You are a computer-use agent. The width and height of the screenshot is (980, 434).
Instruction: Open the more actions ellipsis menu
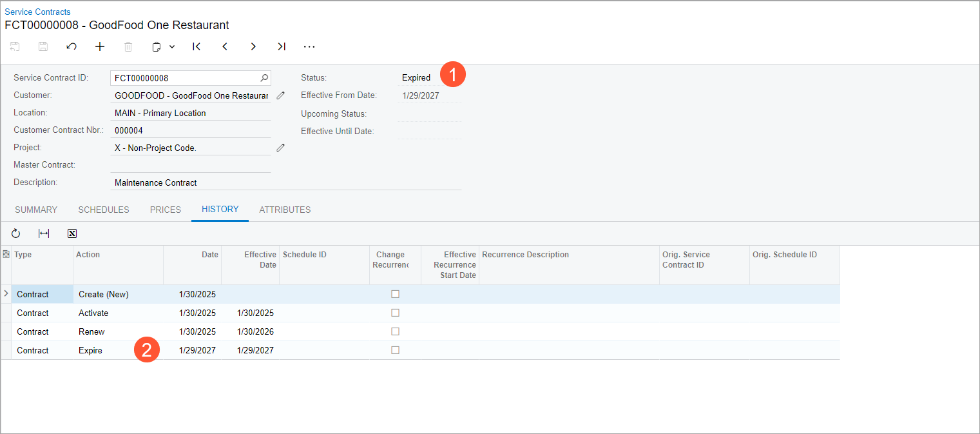point(309,46)
